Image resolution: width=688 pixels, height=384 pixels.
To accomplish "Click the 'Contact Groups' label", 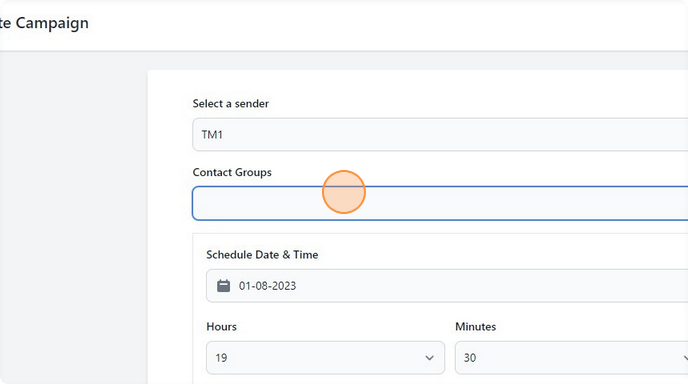I will point(232,172).
